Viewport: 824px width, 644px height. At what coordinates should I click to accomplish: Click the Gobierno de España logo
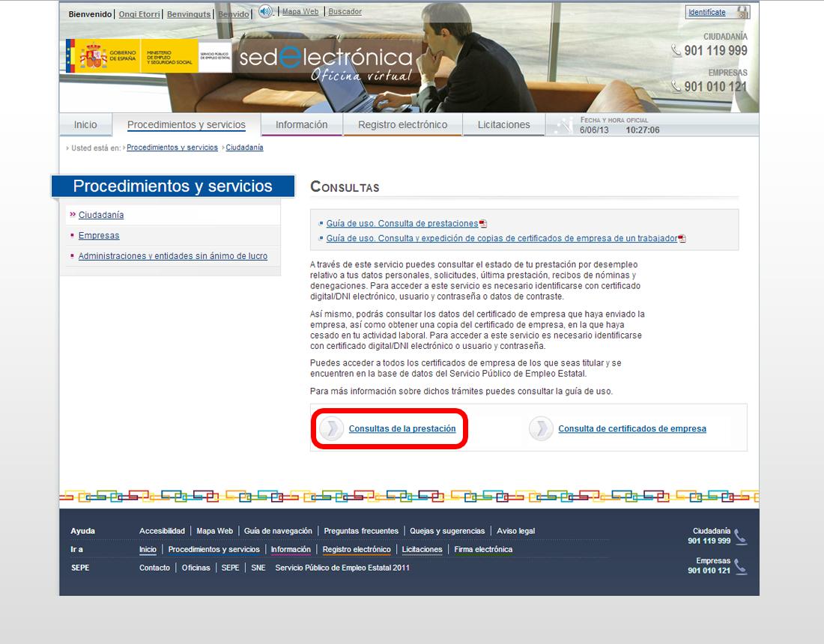pyautogui.click(x=104, y=56)
